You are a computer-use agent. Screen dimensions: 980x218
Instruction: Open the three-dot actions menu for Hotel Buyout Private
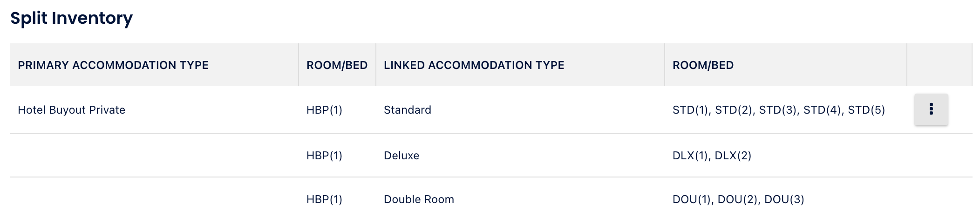coord(931,109)
